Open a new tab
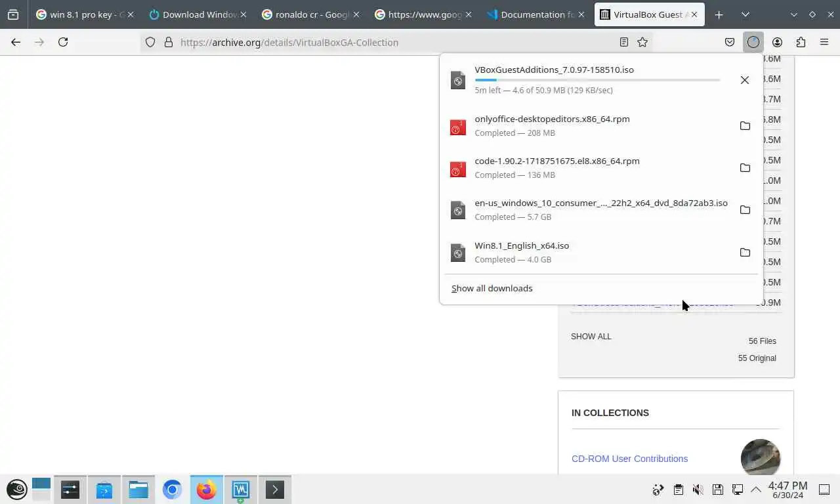840x504 pixels. [719, 14]
